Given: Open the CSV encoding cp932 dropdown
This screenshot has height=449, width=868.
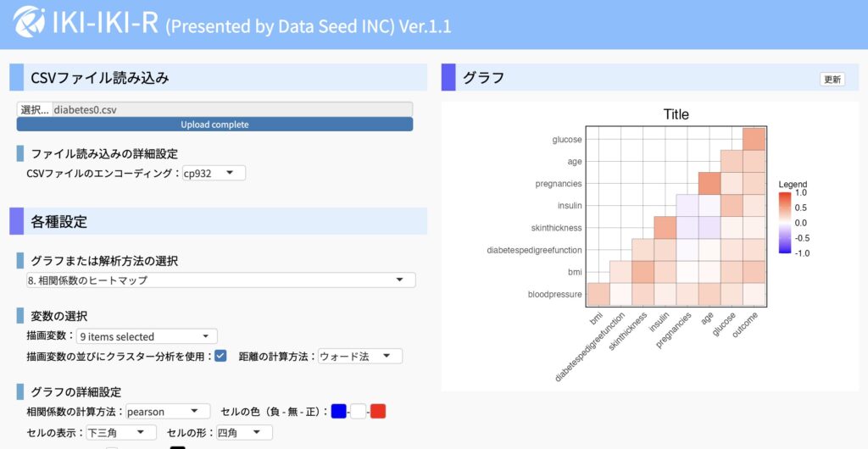Looking at the screenshot, I should click(214, 173).
